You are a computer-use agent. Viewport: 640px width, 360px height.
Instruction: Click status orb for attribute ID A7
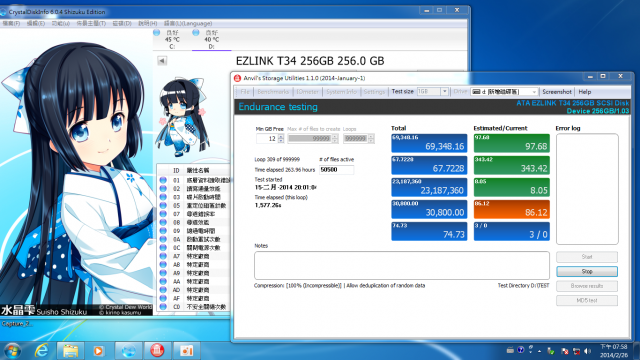163,256
